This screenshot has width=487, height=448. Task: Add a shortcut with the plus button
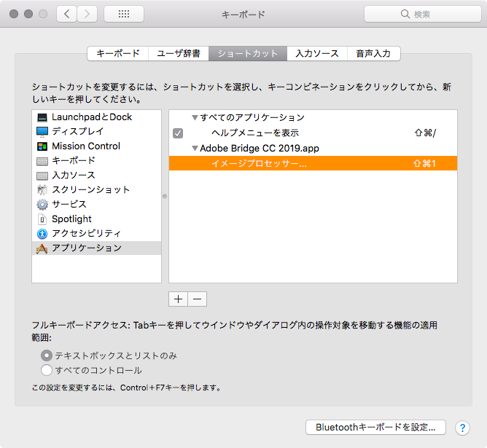178,299
